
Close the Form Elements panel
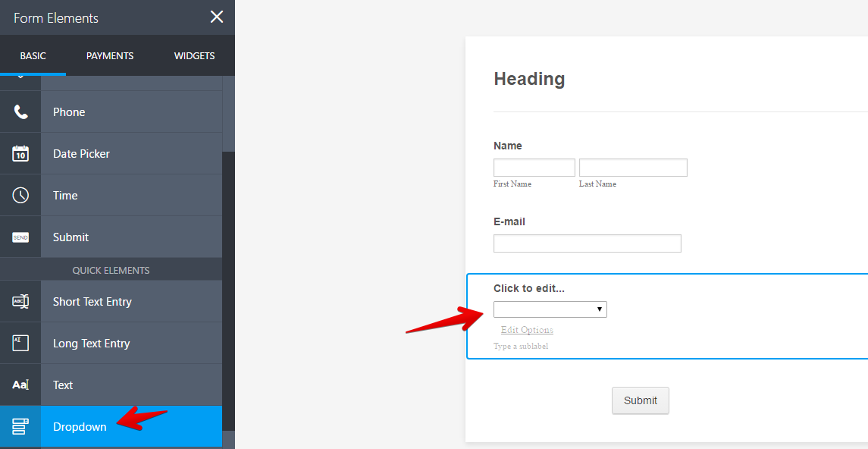tap(217, 17)
